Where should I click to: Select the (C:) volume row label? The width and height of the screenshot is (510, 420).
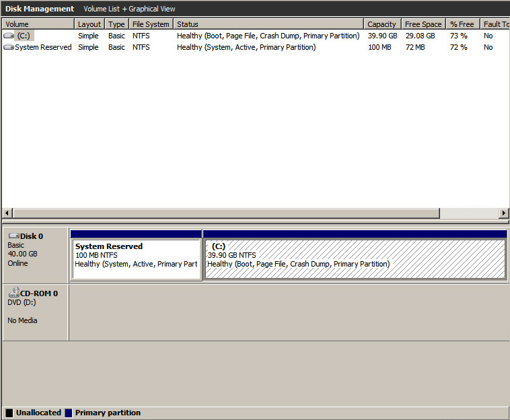pos(24,36)
